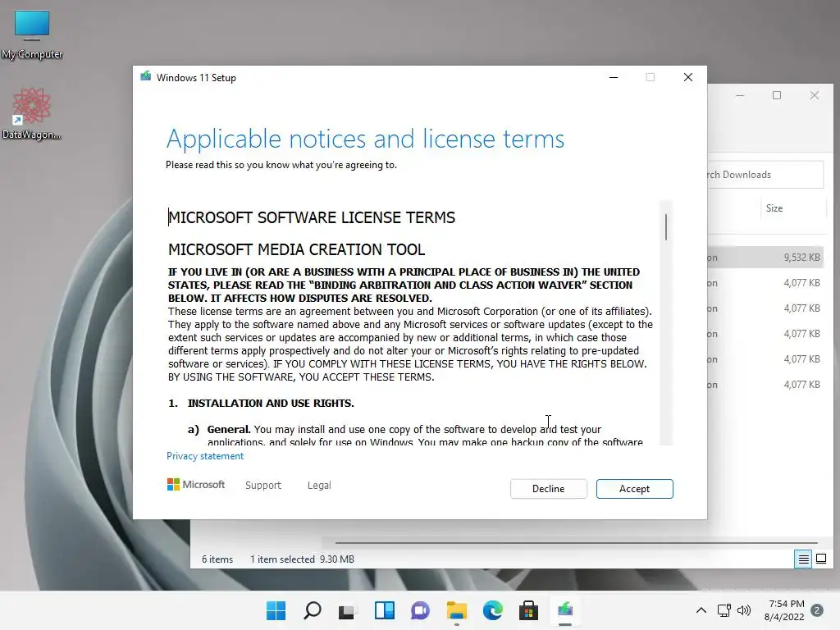This screenshot has height=630, width=840.
Task: Open the DataWagon desktop shortcut
Action: [x=32, y=114]
